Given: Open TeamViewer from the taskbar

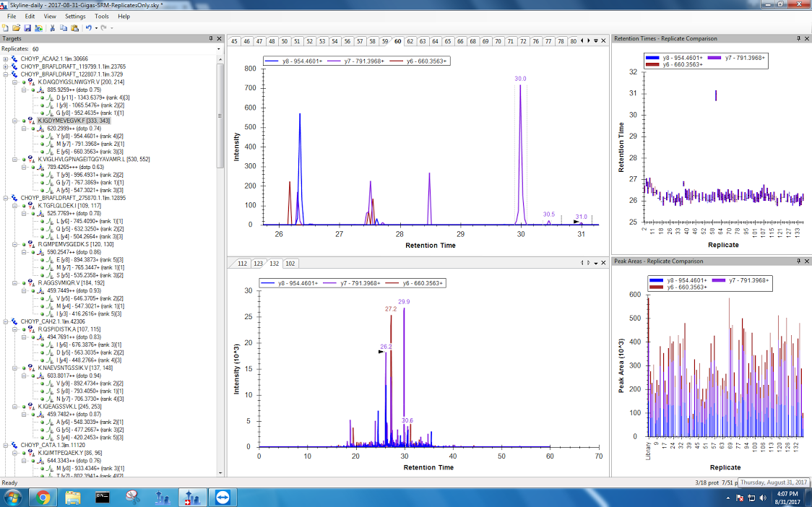Looking at the screenshot, I should pyautogui.click(x=220, y=498).
